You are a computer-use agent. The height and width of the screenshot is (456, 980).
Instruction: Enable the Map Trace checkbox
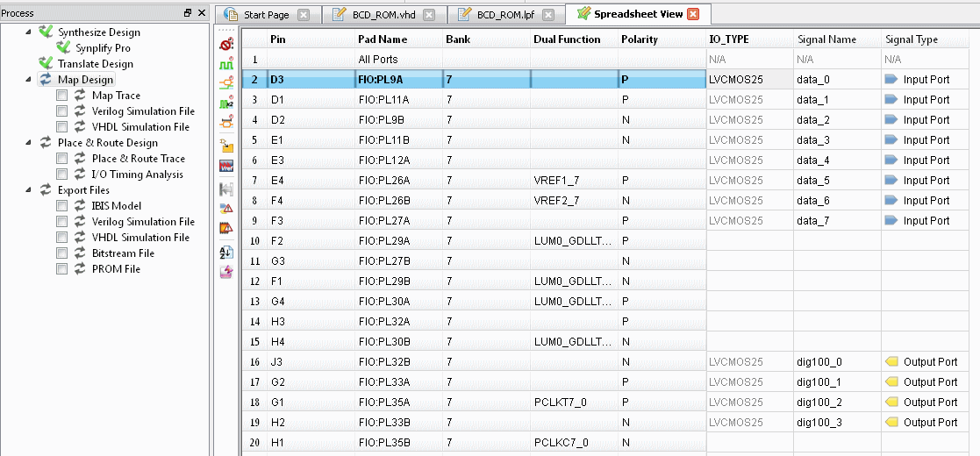pyautogui.click(x=61, y=96)
